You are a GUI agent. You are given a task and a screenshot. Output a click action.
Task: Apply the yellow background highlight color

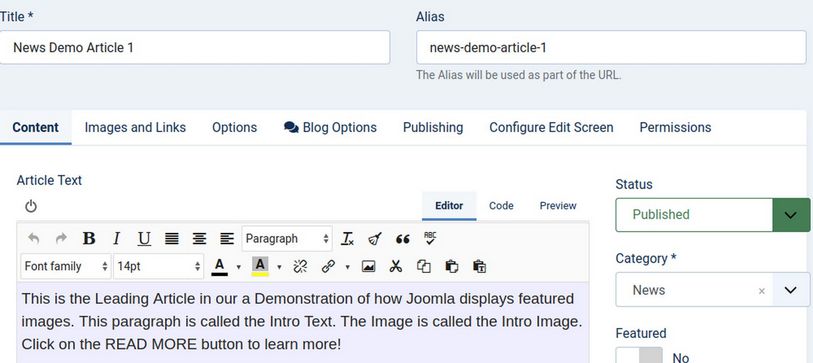pyautogui.click(x=260, y=267)
